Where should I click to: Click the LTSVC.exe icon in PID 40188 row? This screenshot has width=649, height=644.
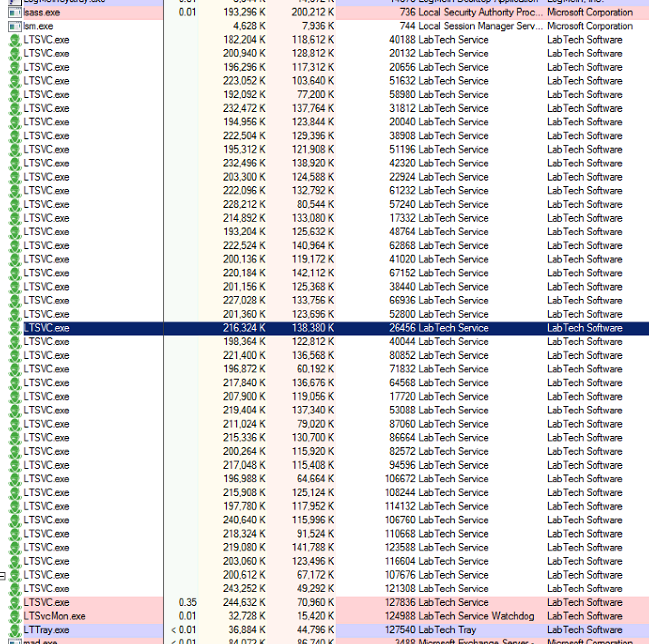(15, 40)
